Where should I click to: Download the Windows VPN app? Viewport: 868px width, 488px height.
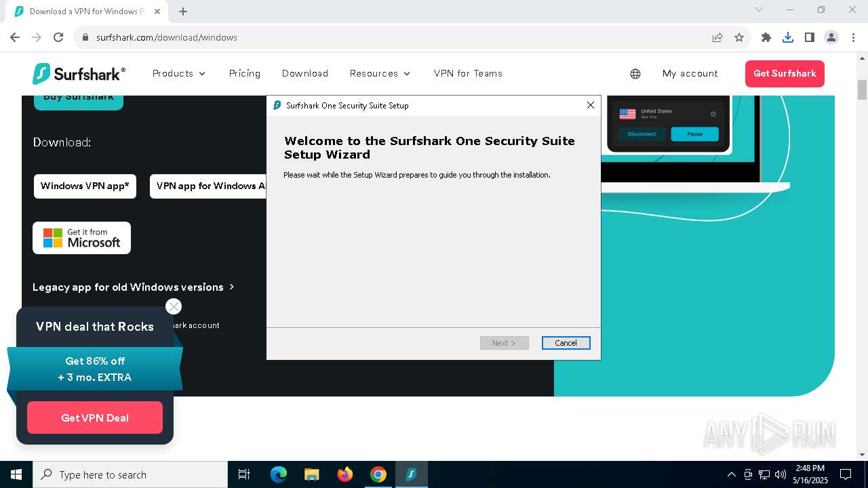coord(85,186)
